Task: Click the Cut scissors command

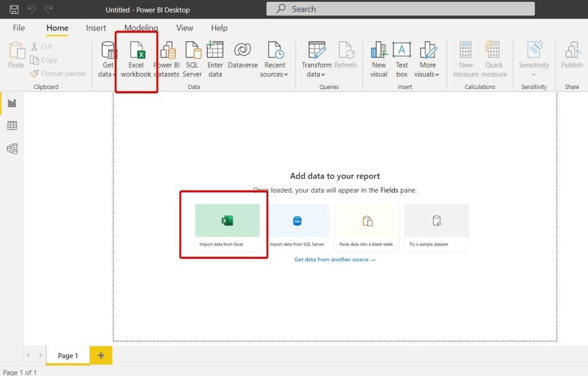Action: tap(41, 46)
